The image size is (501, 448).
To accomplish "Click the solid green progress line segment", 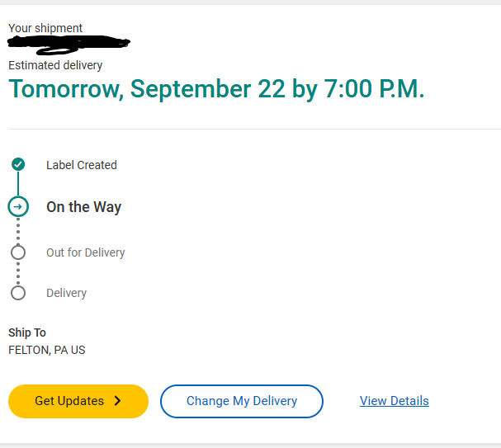I will pyautogui.click(x=18, y=184).
